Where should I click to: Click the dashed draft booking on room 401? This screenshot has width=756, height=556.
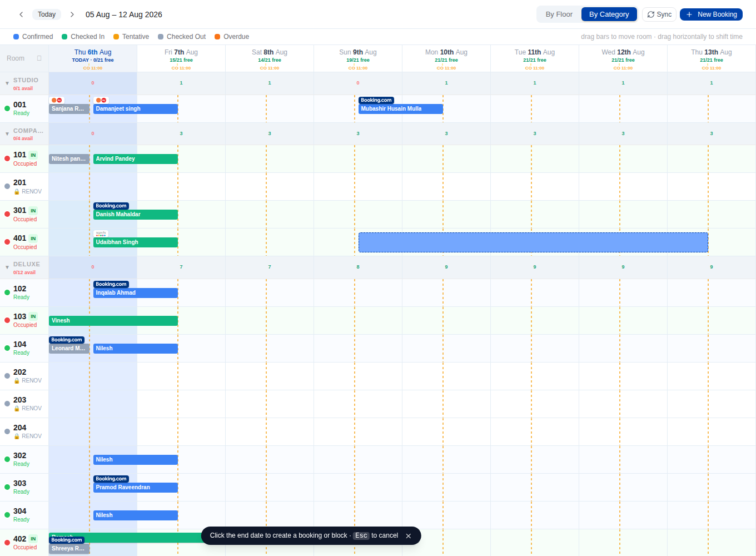coord(533,242)
